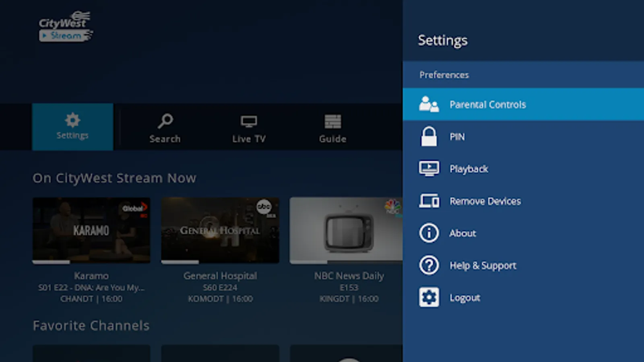Image resolution: width=644 pixels, height=362 pixels.
Task: Click the CityWest Stream logo
Action: (x=66, y=27)
